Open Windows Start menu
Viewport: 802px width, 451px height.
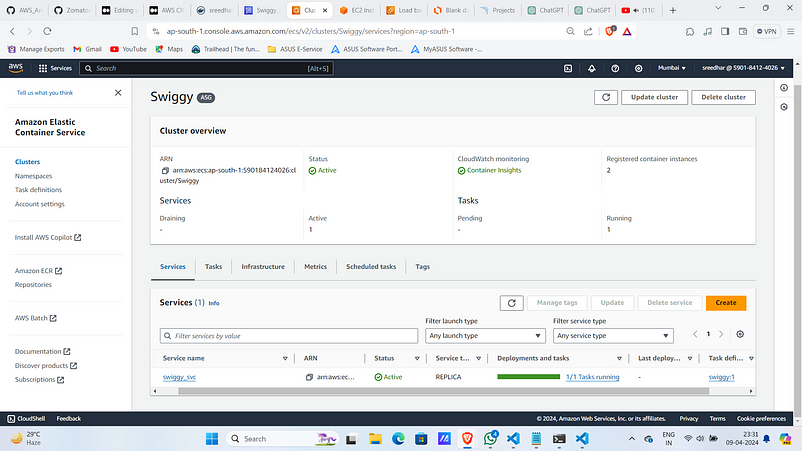point(212,439)
